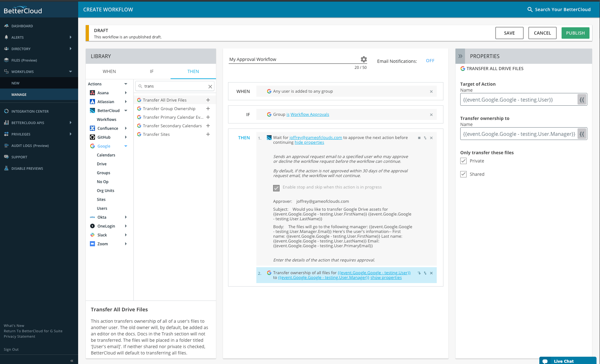
Task: Reorder the Wait approval step with sort arrows
Action: 425,138
